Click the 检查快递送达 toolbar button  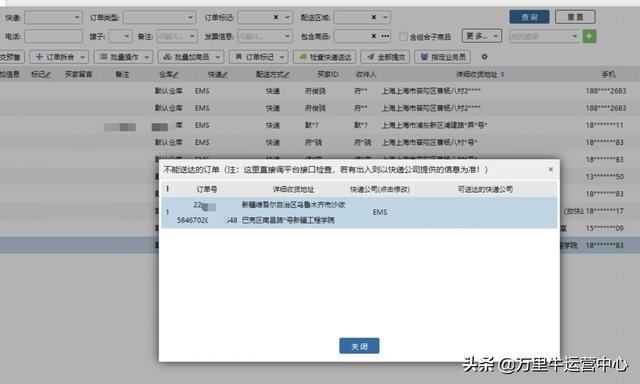click(324, 57)
